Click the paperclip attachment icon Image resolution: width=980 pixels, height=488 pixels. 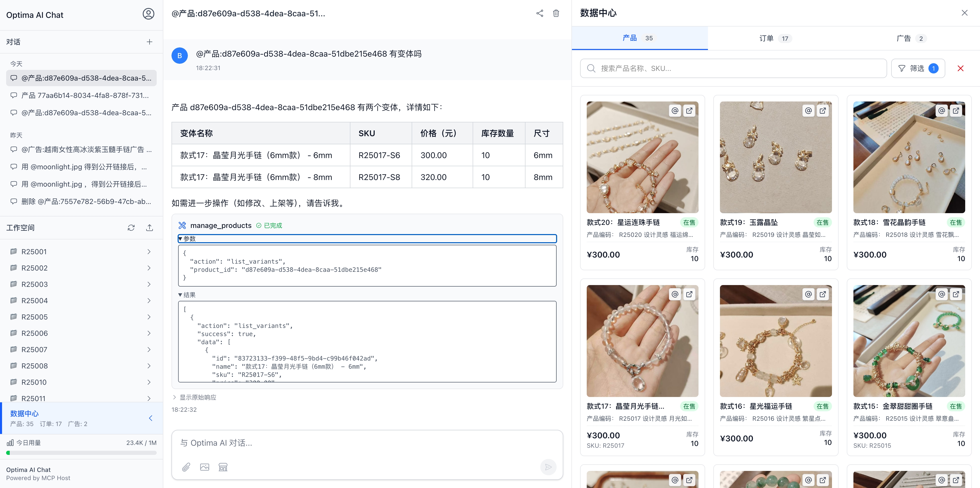click(x=186, y=467)
